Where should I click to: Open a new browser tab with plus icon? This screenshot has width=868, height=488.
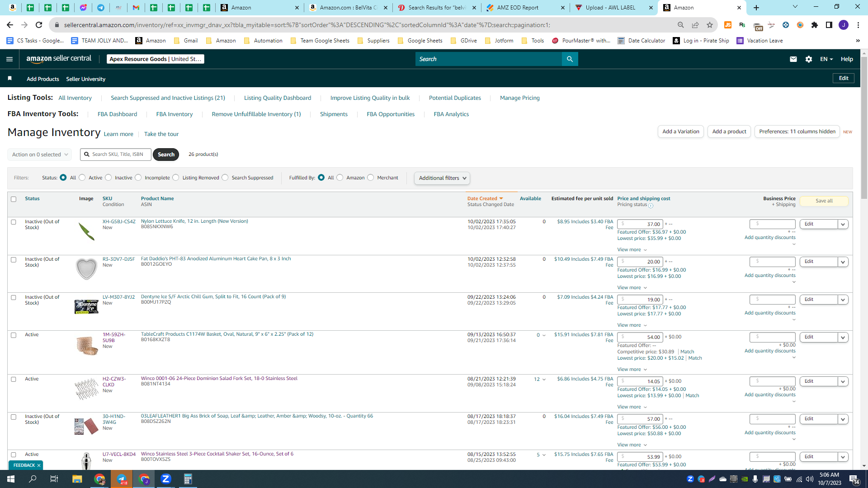click(756, 8)
